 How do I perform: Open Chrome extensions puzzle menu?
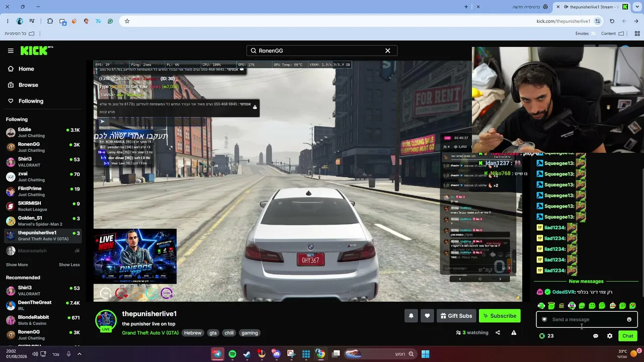(50, 21)
